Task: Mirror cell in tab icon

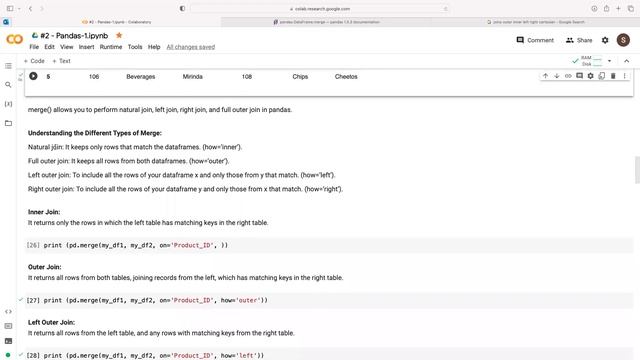Action: pyautogui.click(x=602, y=76)
